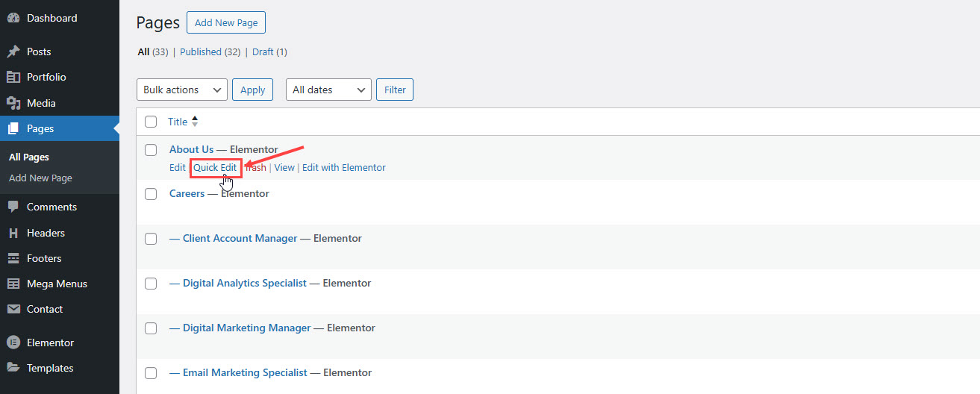This screenshot has width=980, height=394.
Task: Click the Media library icon
Action: 13,103
